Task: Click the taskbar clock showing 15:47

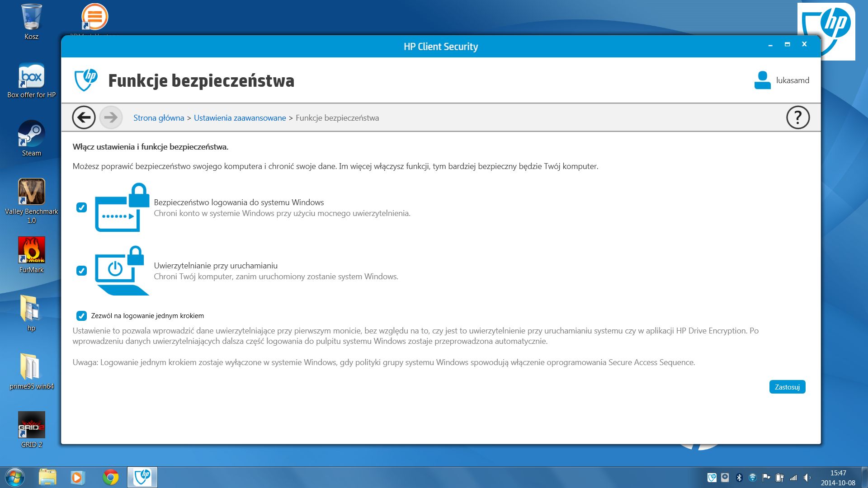Action: [x=838, y=478]
